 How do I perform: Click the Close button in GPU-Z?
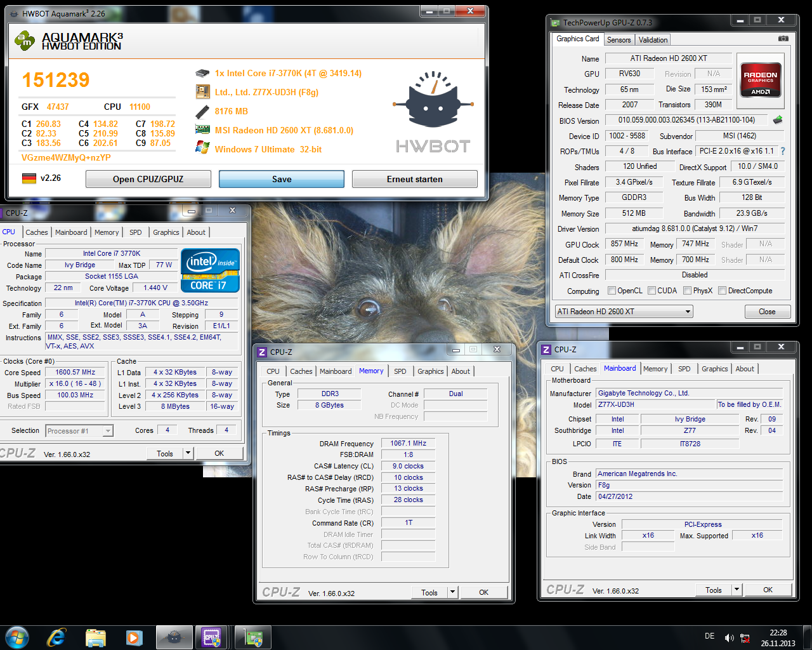point(767,312)
